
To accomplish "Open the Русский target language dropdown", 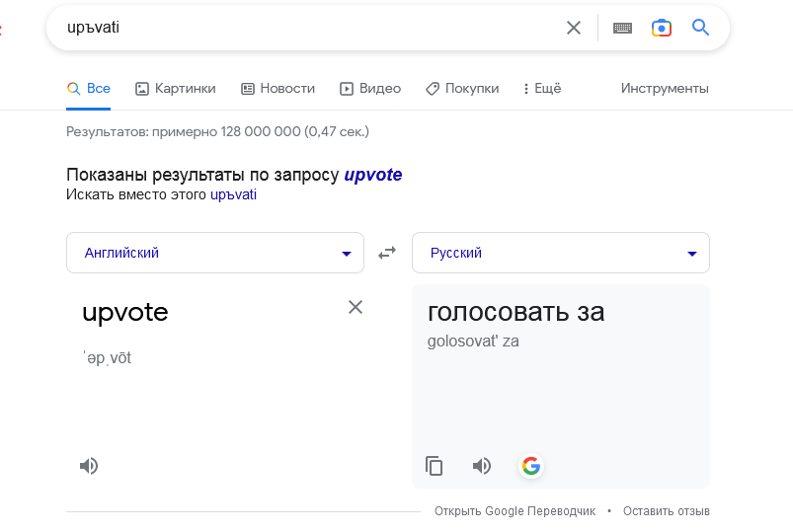I will [561, 253].
